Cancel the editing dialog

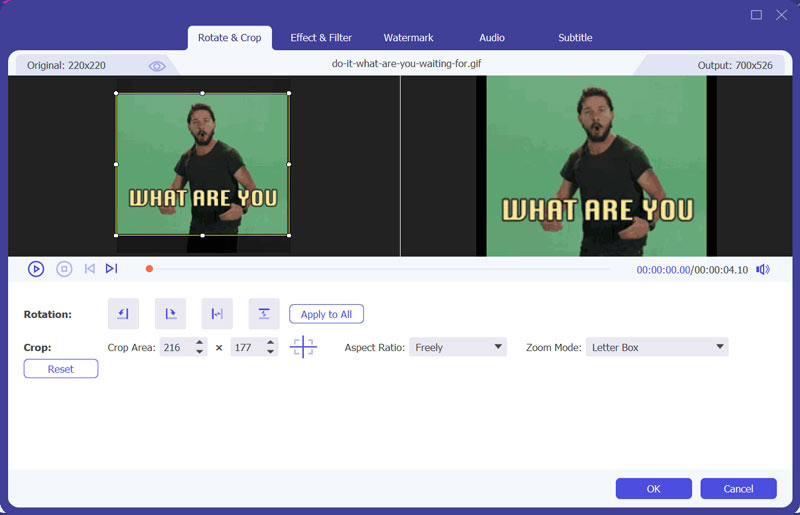738,488
